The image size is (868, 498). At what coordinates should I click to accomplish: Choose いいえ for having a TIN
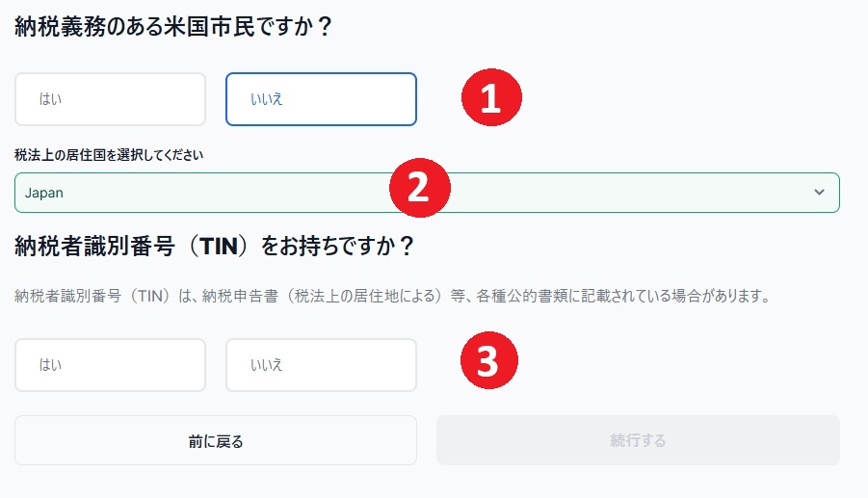click(321, 365)
